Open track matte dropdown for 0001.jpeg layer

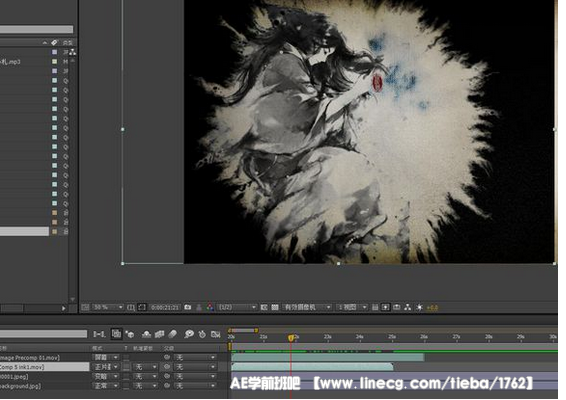pyautogui.click(x=145, y=377)
